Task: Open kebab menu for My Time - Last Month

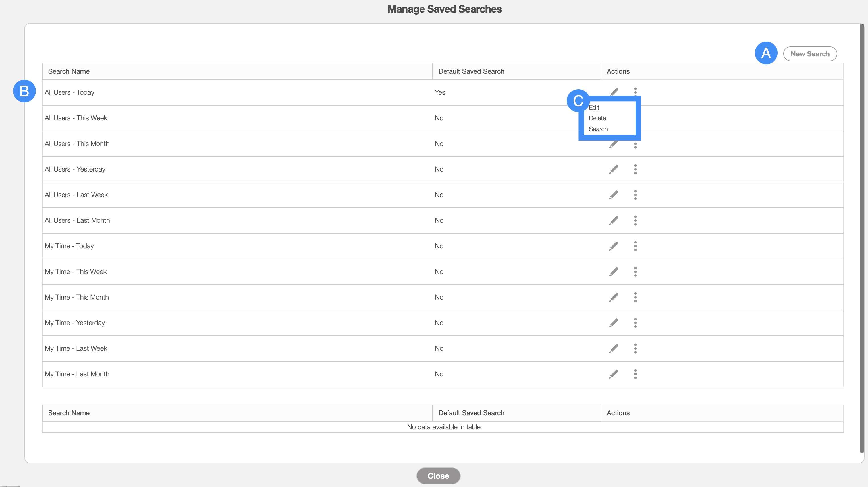Action: pyautogui.click(x=635, y=374)
